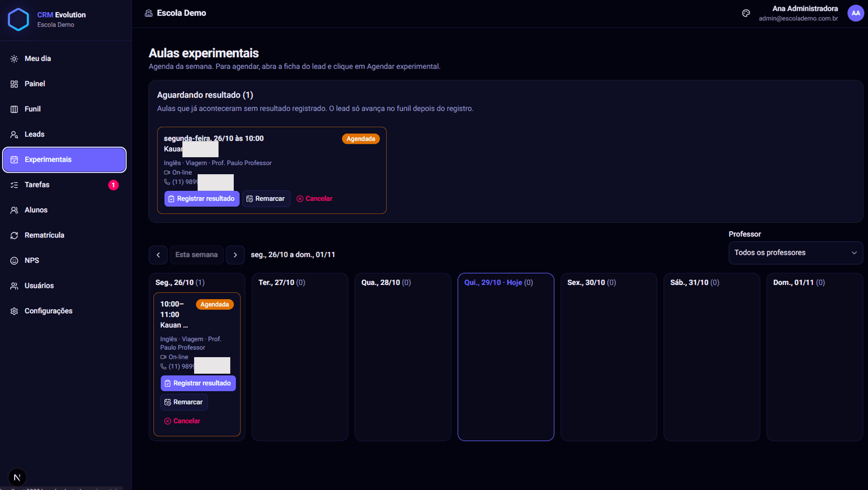Click admin@escolademo.com.br email text
Image resolution: width=868 pixels, height=490 pixels.
(798, 18)
